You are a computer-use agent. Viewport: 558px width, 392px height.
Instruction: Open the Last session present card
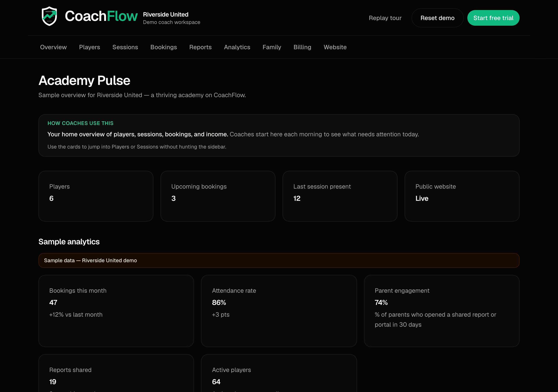point(340,196)
